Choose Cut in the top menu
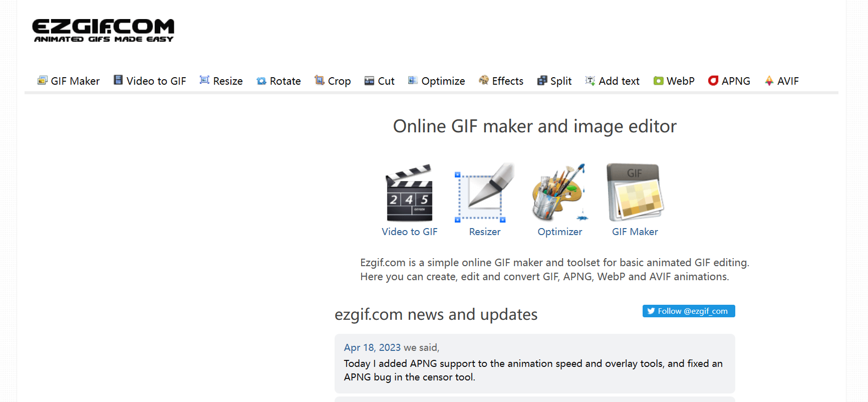Screen dimensions: 868x402 click(380, 81)
